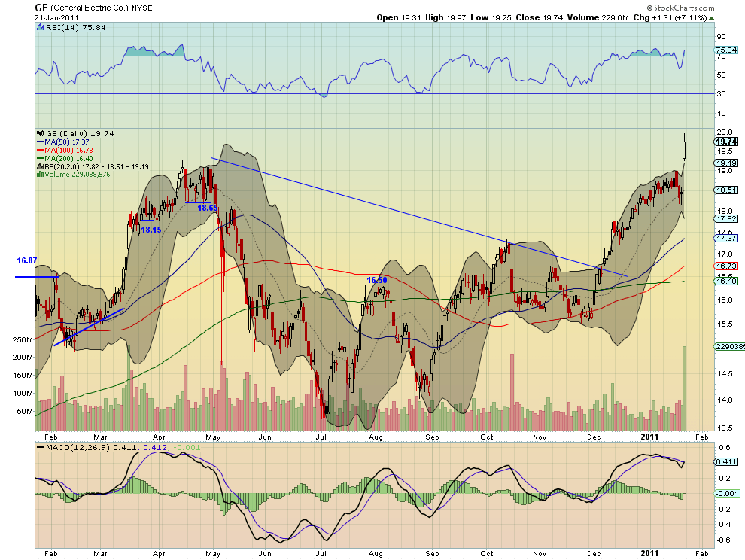
Task: Click the Bollinger Bands area icon in legend
Action: (41, 167)
